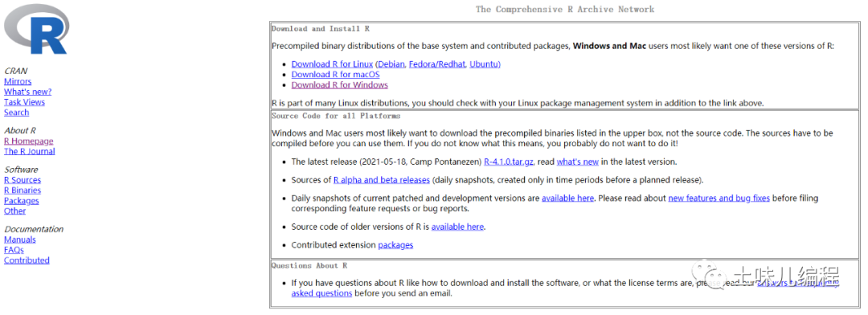Open the FAQs documentation link

coord(14,250)
